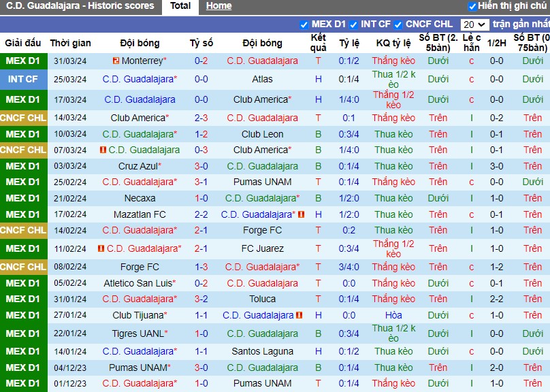Uncheck the MEX D1 filter checkbox
The height and width of the screenshot is (392, 550).
[304, 25]
